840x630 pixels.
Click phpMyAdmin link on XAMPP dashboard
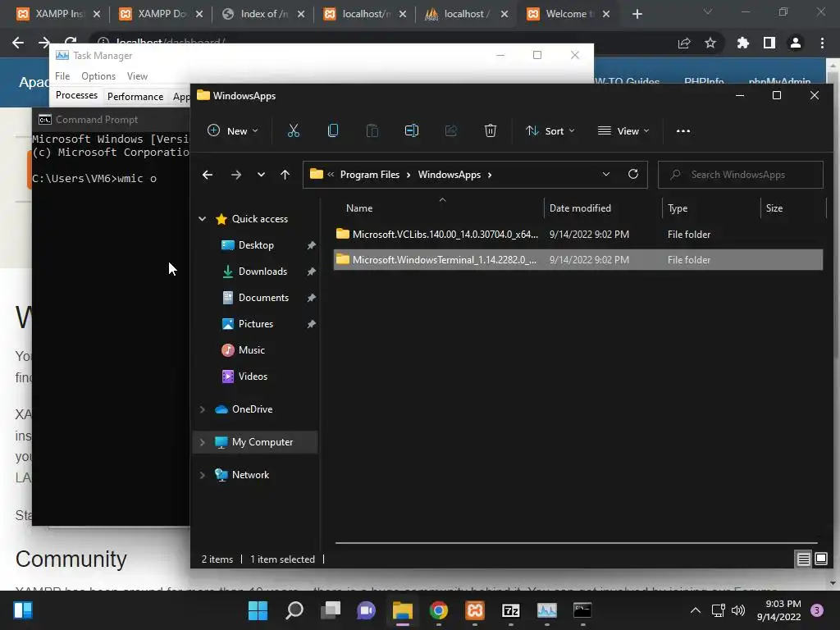[779, 81]
